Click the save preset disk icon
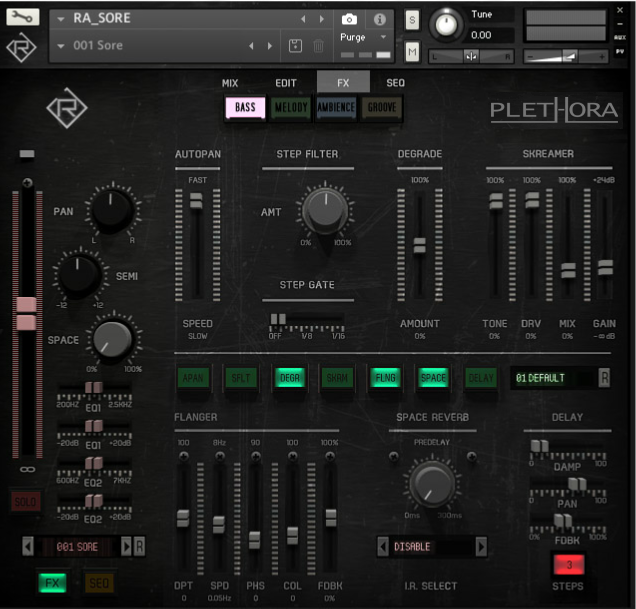Screen dimensions: 636x609 pos(295,46)
